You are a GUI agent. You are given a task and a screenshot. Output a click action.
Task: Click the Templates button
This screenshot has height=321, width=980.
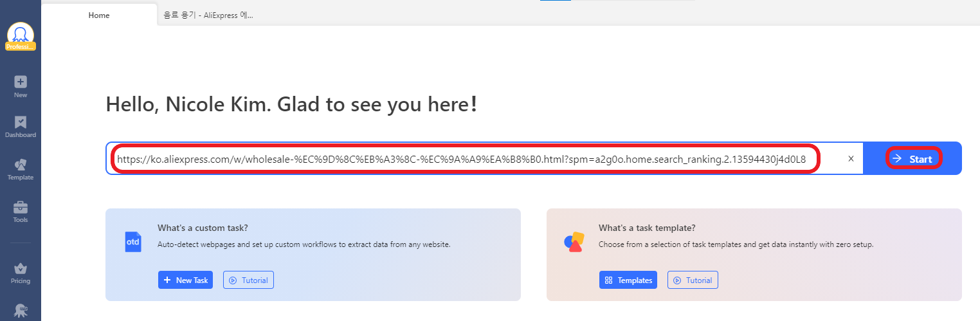[x=628, y=280]
